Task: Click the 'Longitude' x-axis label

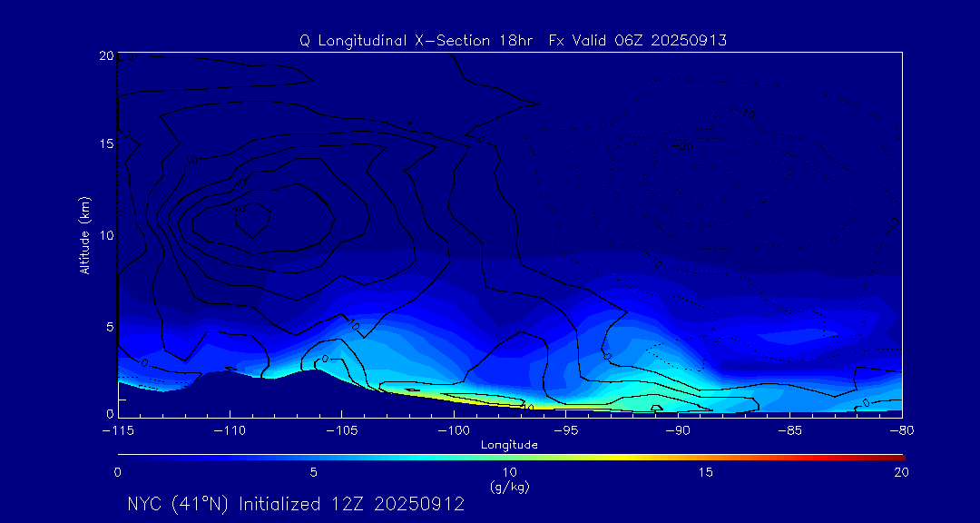Action: (509, 445)
